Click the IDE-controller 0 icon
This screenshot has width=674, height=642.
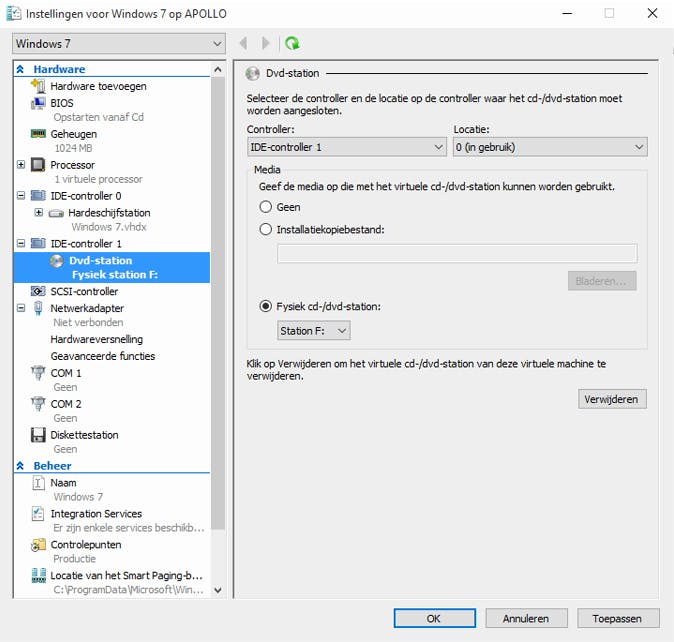click(38, 196)
